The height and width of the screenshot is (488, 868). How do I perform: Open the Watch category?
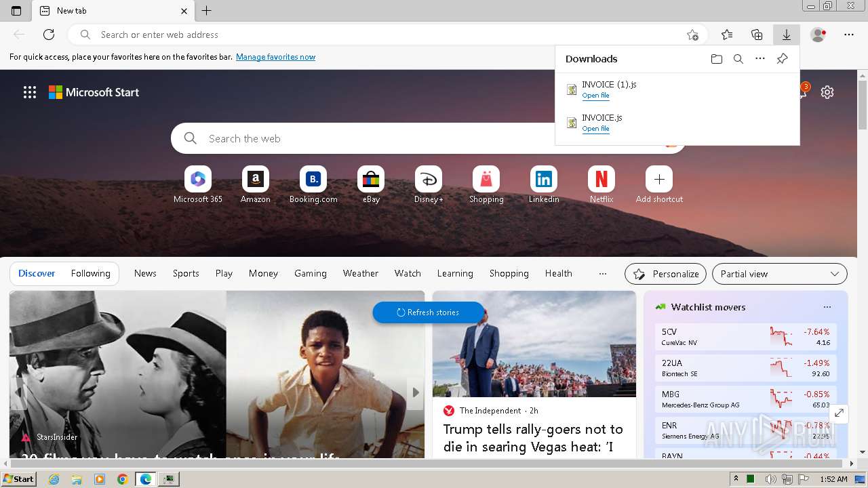coord(408,273)
